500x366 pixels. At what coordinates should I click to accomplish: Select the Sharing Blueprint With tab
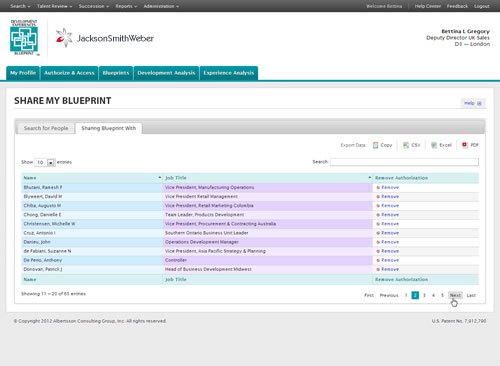(109, 128)
